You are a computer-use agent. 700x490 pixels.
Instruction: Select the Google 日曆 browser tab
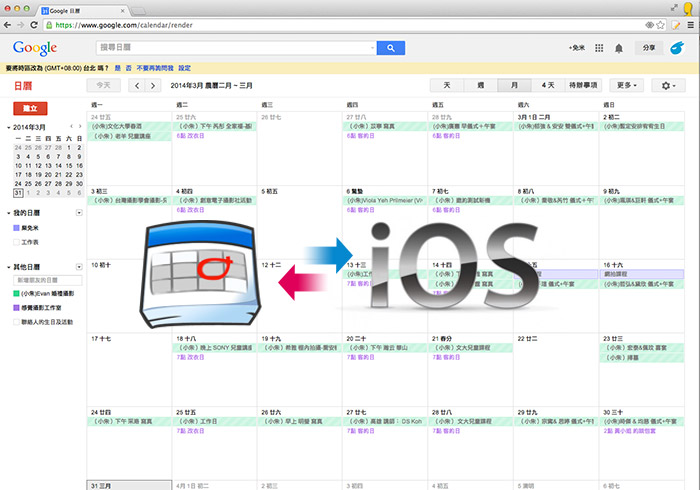pos(83,11)
